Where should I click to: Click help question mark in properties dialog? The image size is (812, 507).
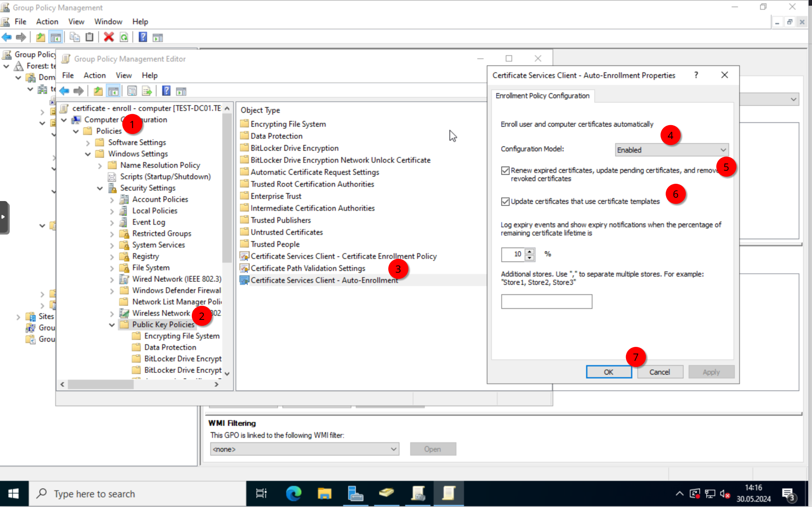point(696,75)
